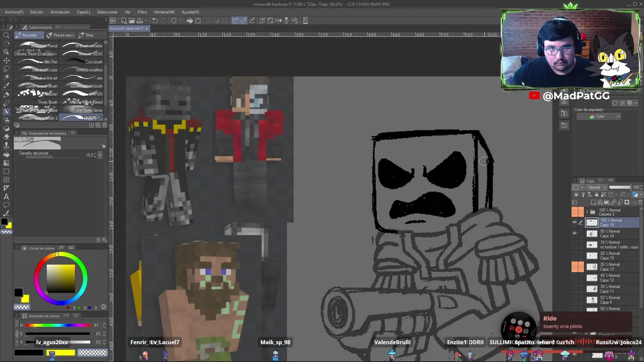
Task: Click the Open file folder icon
Action: [131, 21]
